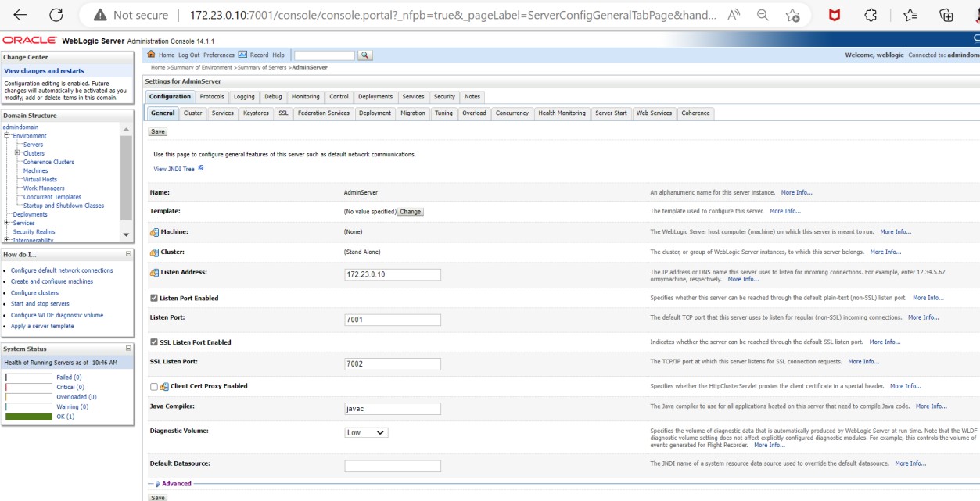Viewport: 980px width, 501px height.
Task: Open the Monitoring tab
Action: [305, 97]
